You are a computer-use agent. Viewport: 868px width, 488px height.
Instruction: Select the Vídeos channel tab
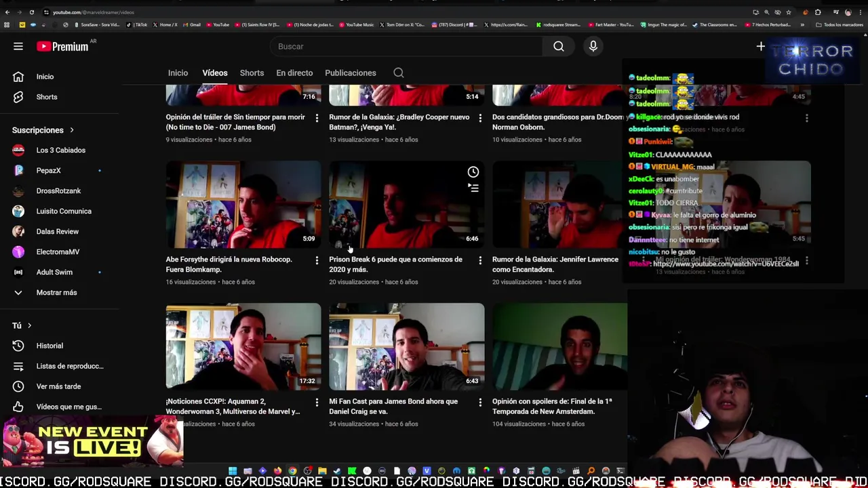[x=215, y=73]
